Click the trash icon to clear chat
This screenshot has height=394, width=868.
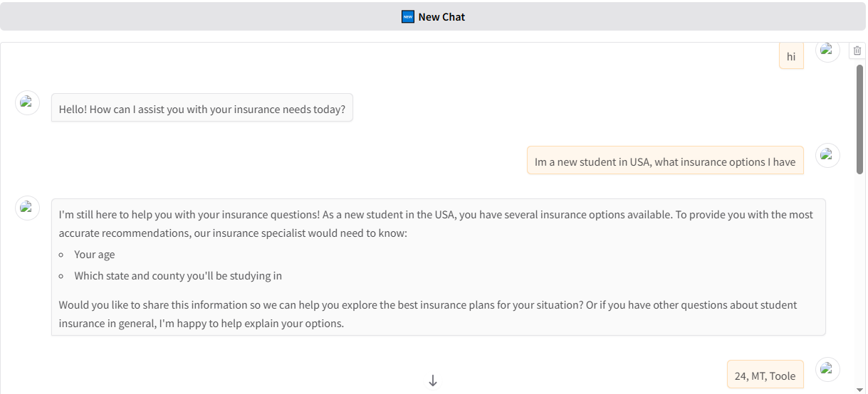coord(857,50)
